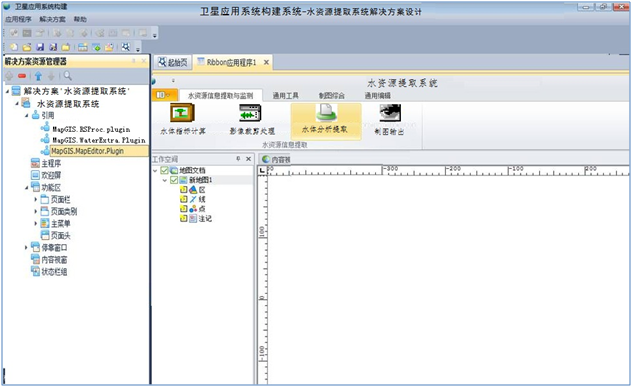Click the search magnifier in solution explorer
This screenshot has width=633, height=387.
coord(67,75)
